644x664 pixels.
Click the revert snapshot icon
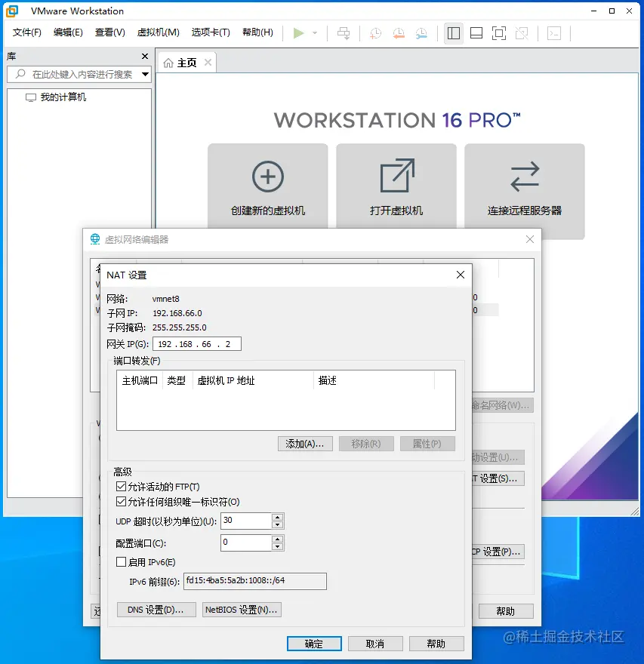click(398, 32)
